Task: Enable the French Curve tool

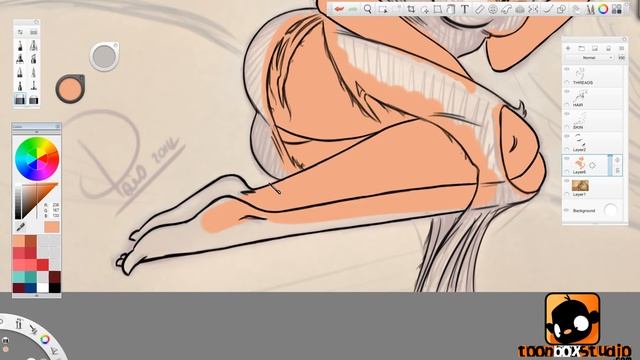Action: [506, 9]
